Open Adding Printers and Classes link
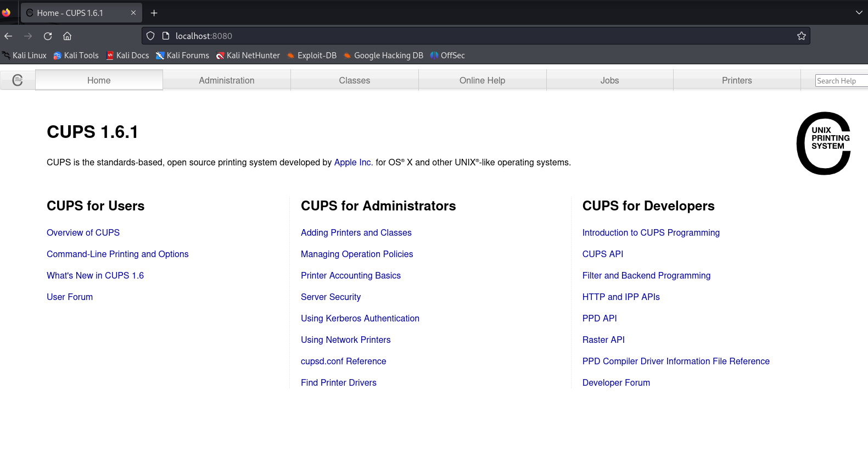Image resolution: width=868 pixels, height=461 pixels. click(356, 233)
